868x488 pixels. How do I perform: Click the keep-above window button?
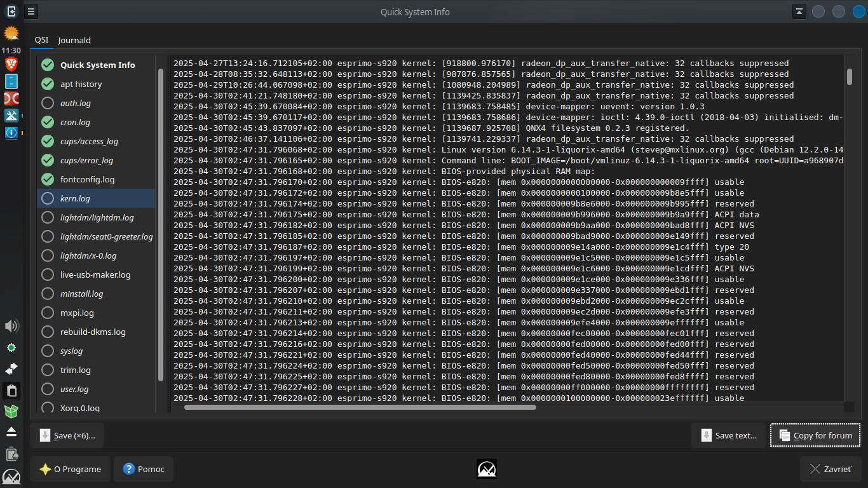tap(799, 11)
